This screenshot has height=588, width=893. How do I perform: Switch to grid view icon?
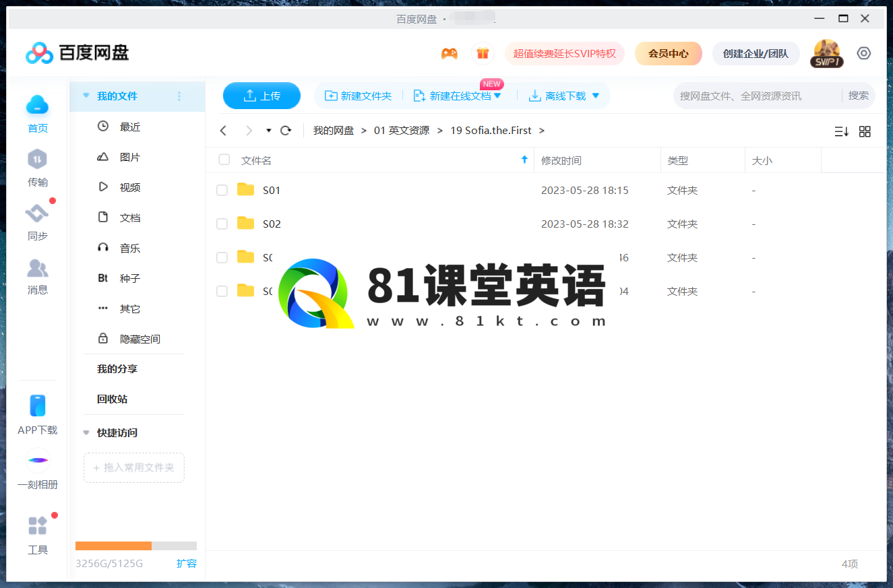click(x=865, y=131)
